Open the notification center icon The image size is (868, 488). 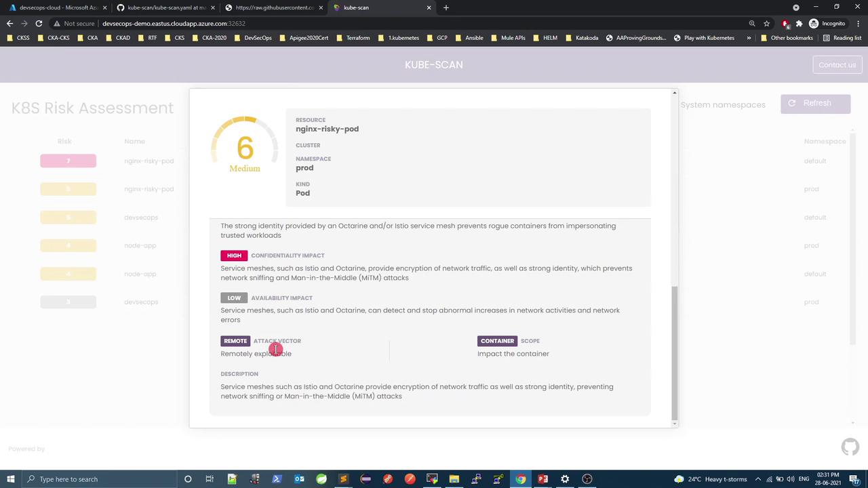855,479
